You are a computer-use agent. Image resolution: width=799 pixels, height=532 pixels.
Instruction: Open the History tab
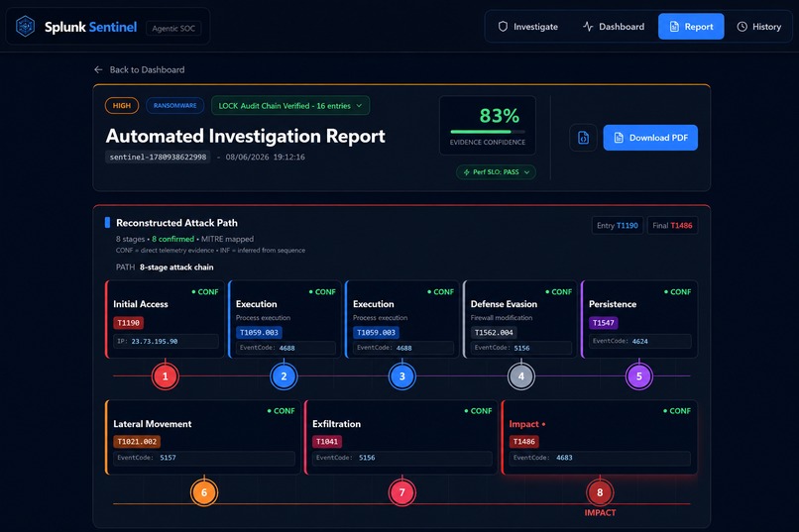[758, 27]
